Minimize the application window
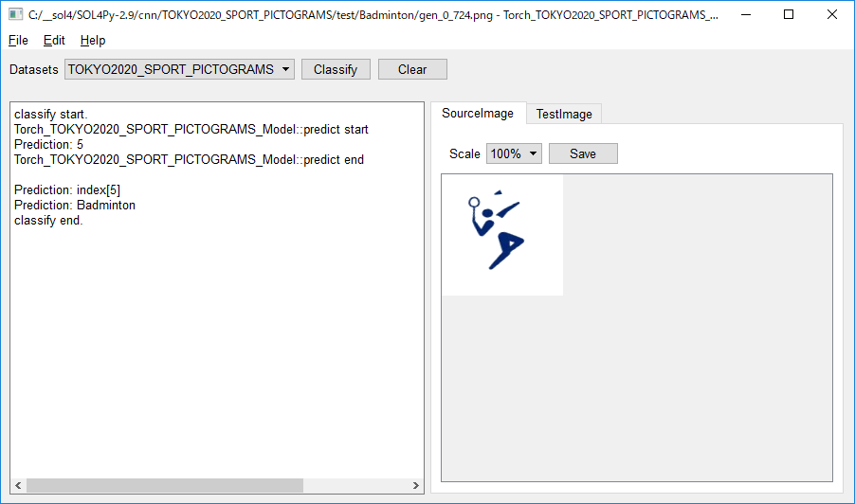 point(746,14)
